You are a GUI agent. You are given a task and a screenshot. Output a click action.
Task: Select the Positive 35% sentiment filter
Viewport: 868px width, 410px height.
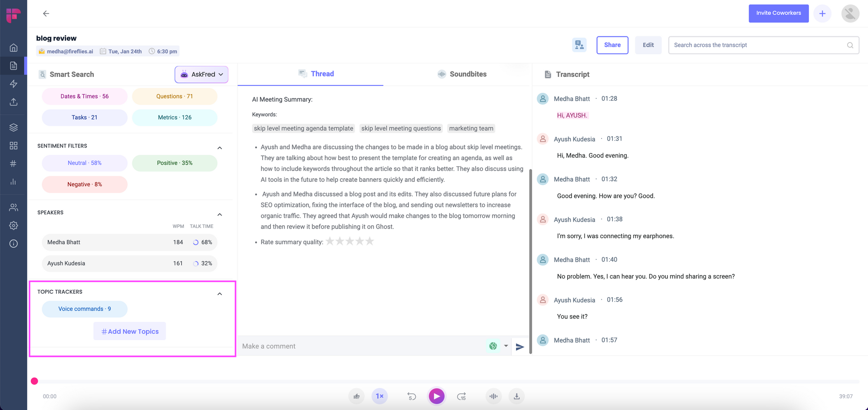[x=174, y=163]
